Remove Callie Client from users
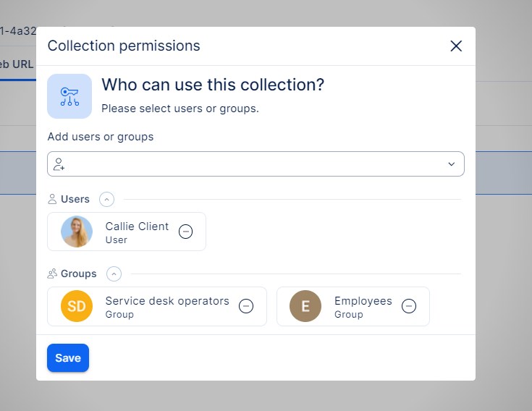Screen dimensions: 532x411 point(186,232)
